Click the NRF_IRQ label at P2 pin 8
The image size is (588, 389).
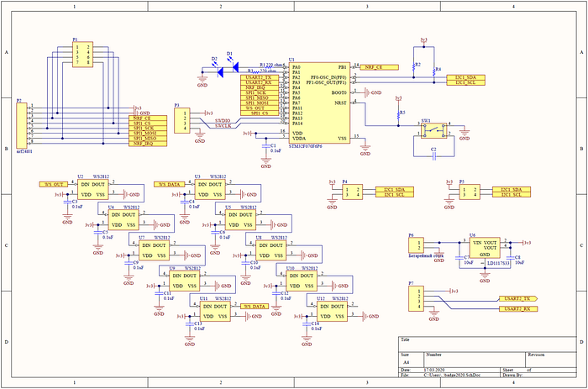coord(148,144)
